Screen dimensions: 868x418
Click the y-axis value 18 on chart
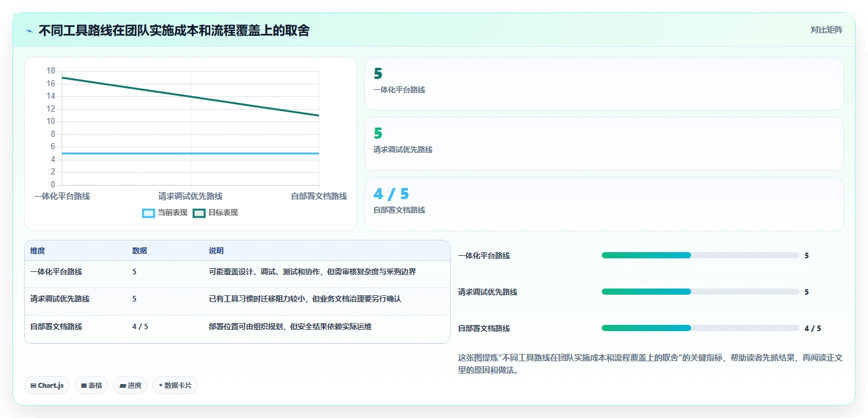[51, 70]
